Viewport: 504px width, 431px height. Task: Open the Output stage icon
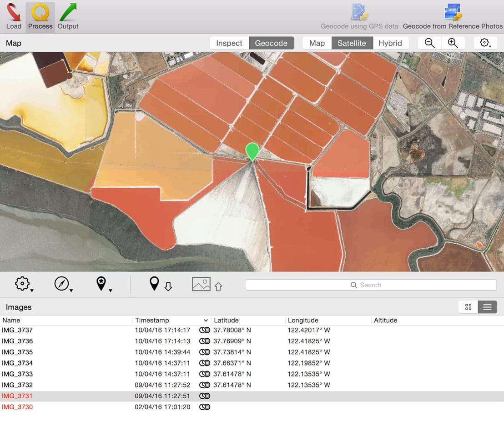coord(68,17)
